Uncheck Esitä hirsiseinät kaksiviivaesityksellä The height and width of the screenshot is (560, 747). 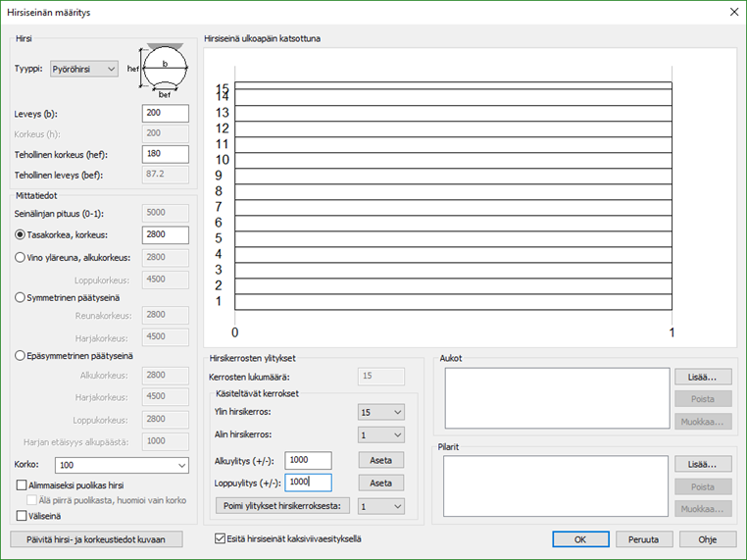tap(221, 537)
